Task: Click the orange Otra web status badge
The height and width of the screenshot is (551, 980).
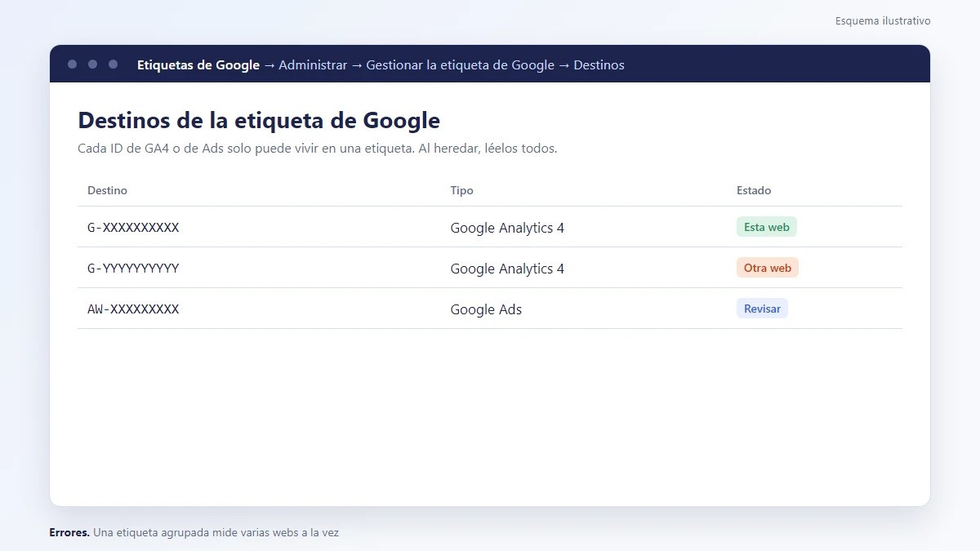Action: tap(768, 268)
